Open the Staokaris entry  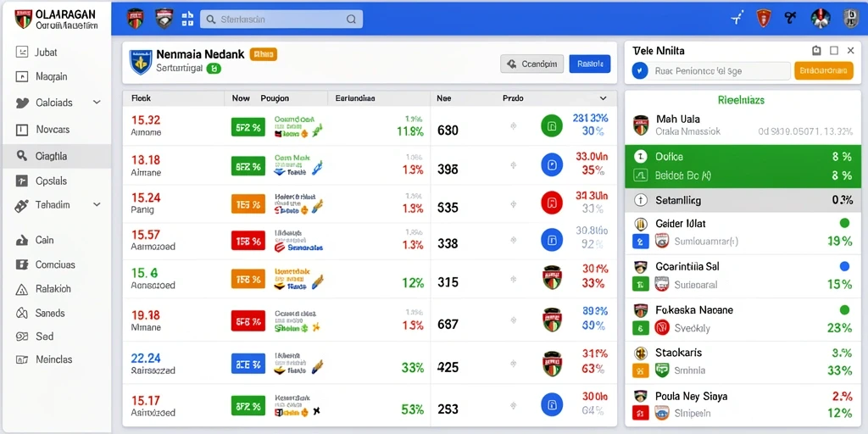point(743,361)
